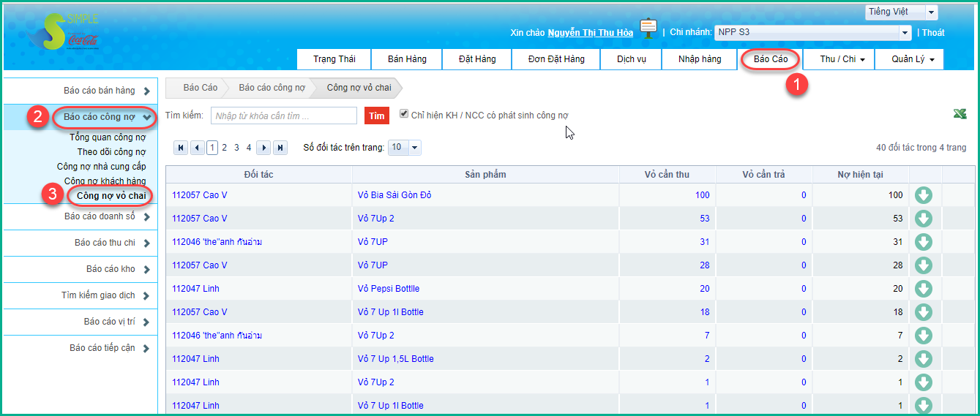Go to the first page of results
Image resolution: width=980 pixels, height=416 pixels.
(x=181, y=148)
